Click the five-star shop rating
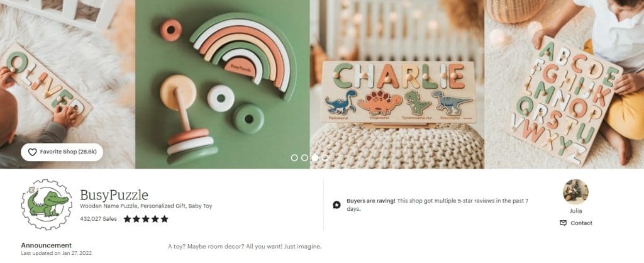Viewport: 644px width, 263px height. tap(146, 219)
